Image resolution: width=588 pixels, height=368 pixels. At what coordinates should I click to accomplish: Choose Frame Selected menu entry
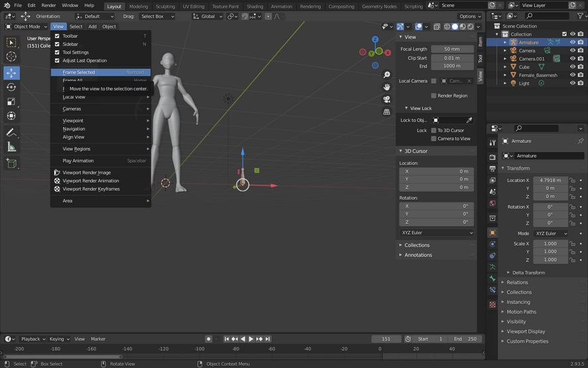[101, 72]
